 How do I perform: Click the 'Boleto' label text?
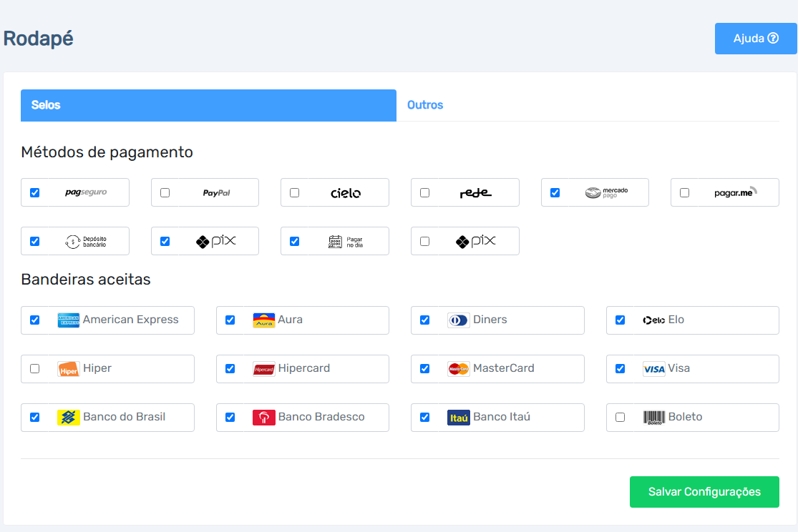pos(685,417)
